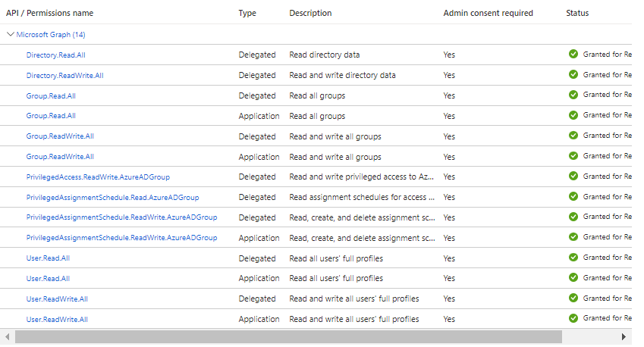Click granted status icon for Application Group.Read.All

pos(573,115)
